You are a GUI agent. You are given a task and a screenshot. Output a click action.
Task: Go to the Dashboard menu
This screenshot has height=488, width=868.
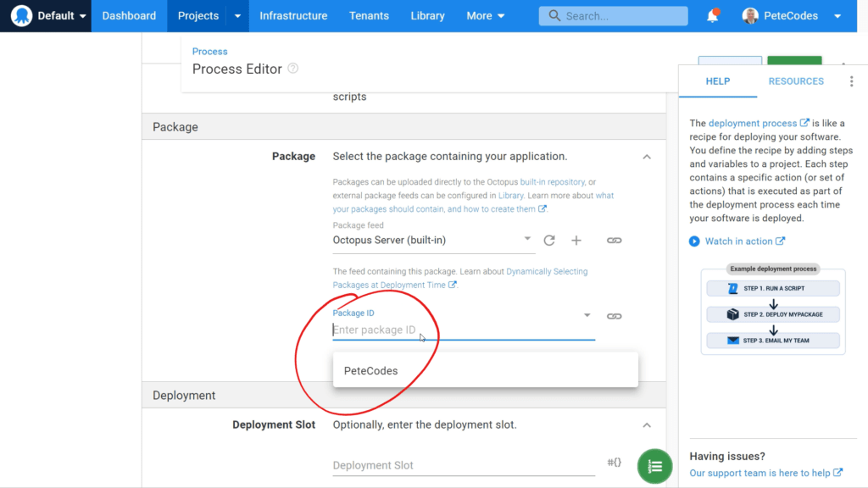pos(129,15)
